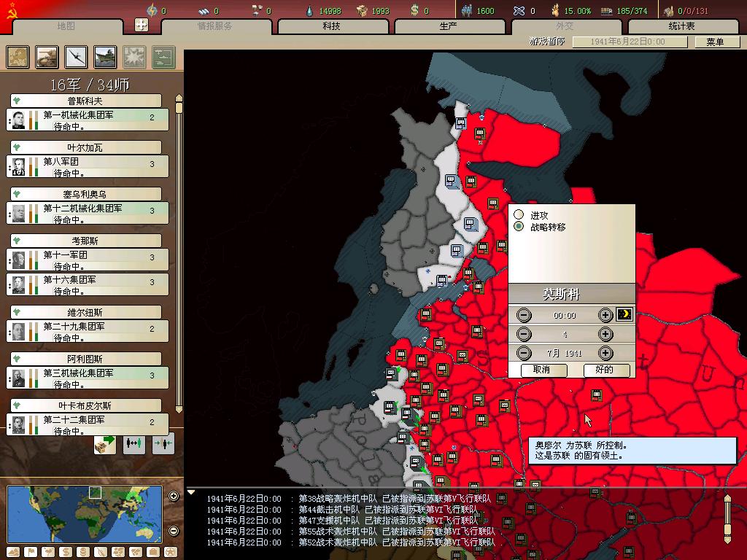The width and height of the screenshot is (747, 560).
Task: Select the 第一机械化集团军 unit row
Action: 88,120
